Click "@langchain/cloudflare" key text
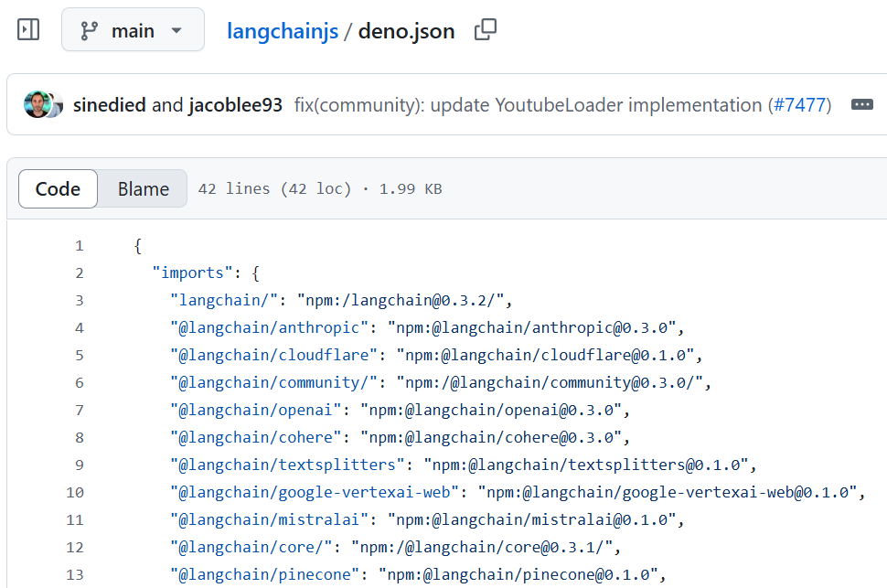The height and width of the screenshot is (588, 887). (x=273, y=355)
